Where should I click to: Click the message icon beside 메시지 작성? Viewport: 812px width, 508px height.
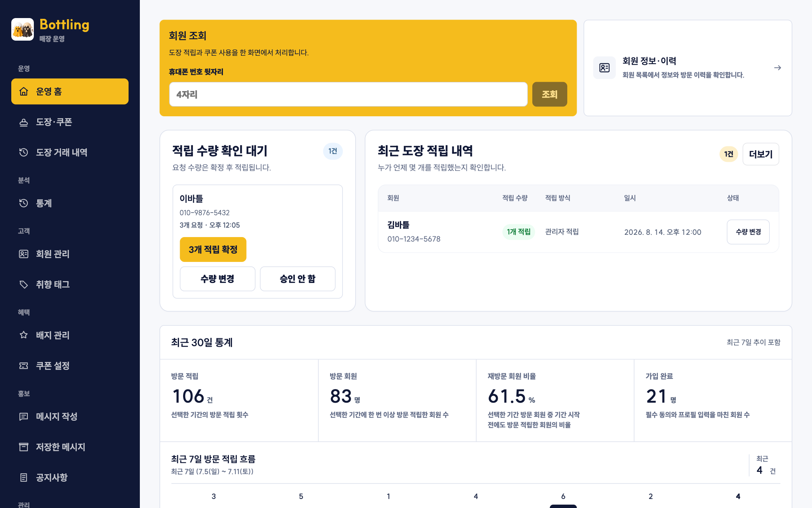click(24, 417)
